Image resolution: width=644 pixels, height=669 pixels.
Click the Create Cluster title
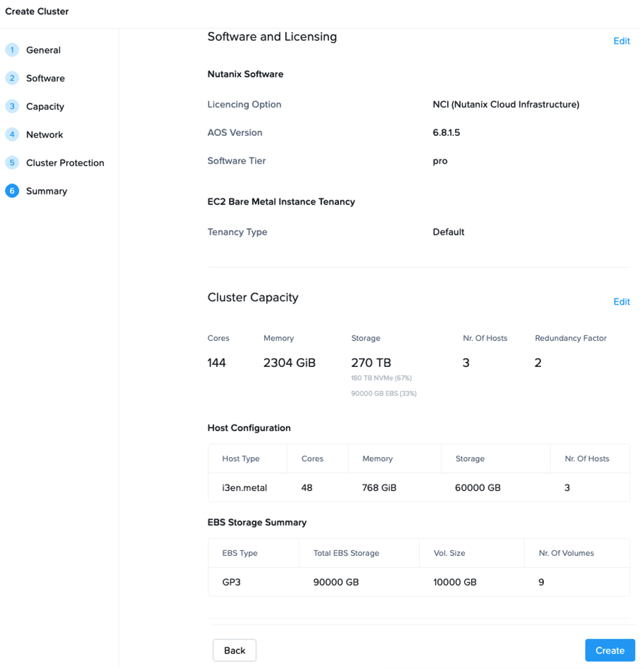[36, 12]
